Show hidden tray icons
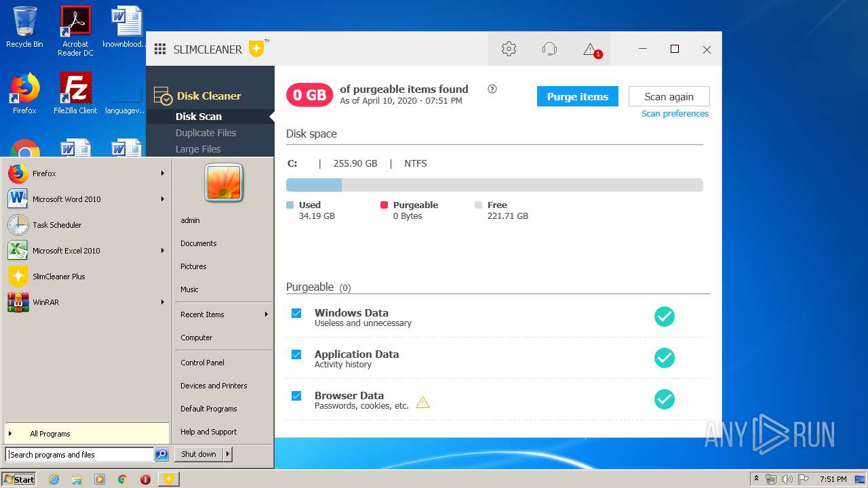Screen dimensions: 868x488 point(756,479)
